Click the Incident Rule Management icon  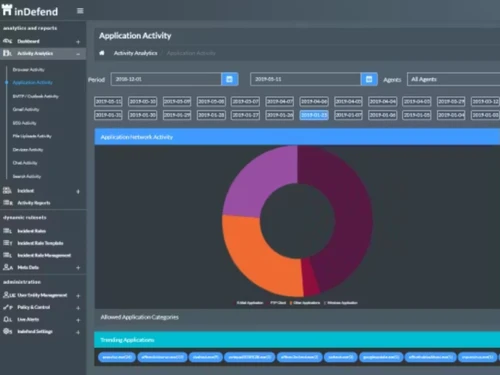point(7,255)
